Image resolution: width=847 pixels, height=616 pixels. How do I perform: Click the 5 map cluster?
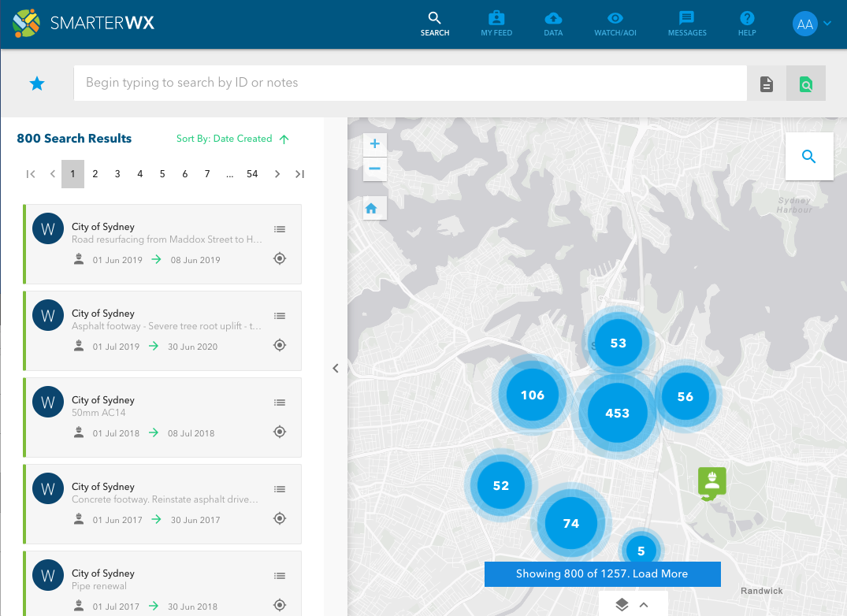coord(641,551)
